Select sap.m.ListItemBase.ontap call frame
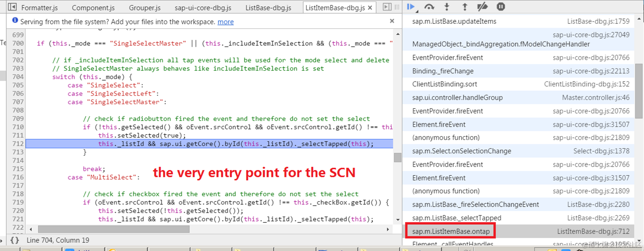 click(518, 231)
